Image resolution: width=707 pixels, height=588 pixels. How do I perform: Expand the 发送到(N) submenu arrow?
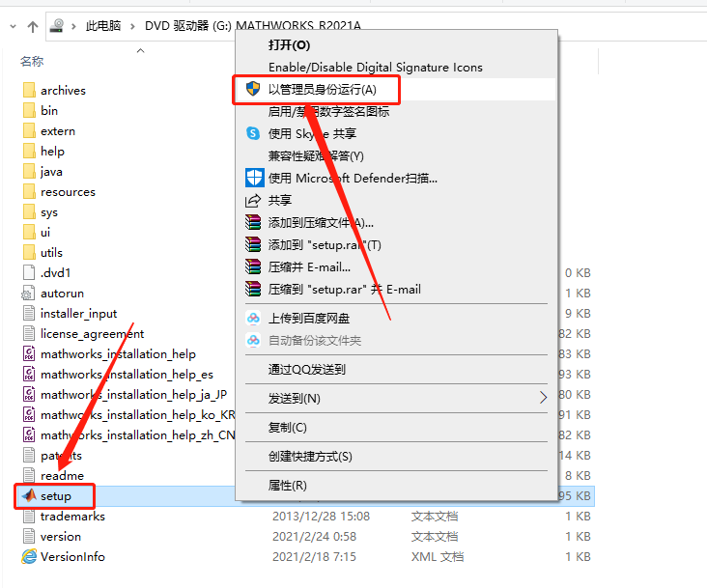[543, 398]
